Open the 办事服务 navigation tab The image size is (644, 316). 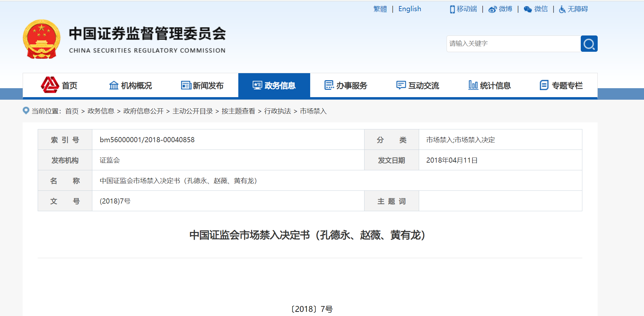[346, 85]
